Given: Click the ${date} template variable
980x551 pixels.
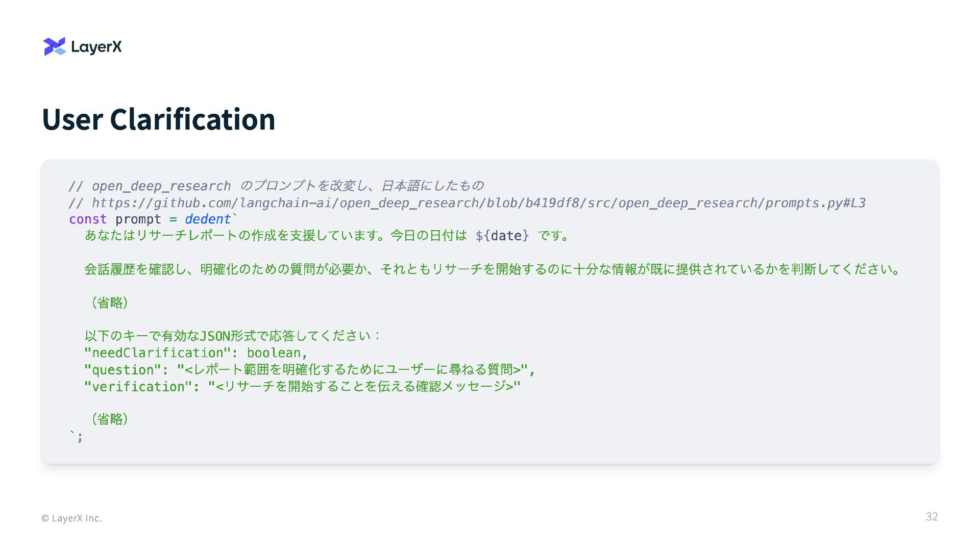Looking at the screenshot, I should click(502, 236).
